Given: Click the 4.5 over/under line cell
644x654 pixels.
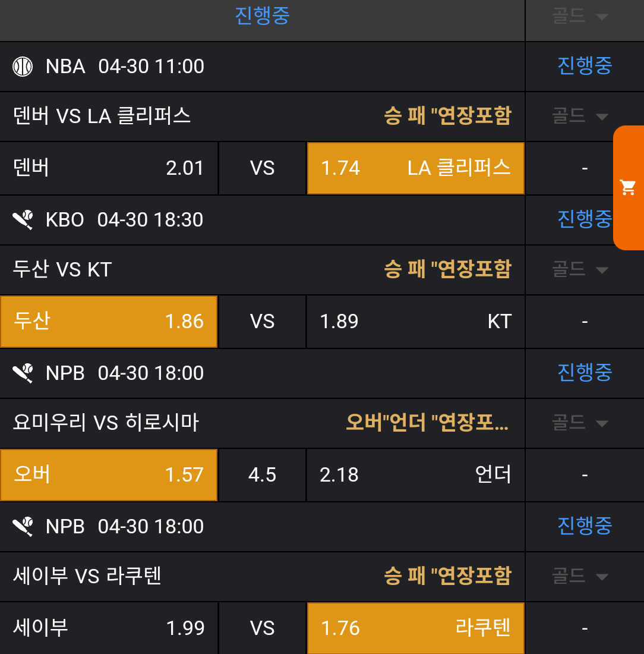Looking at the screenshot, I should (262, 475).
